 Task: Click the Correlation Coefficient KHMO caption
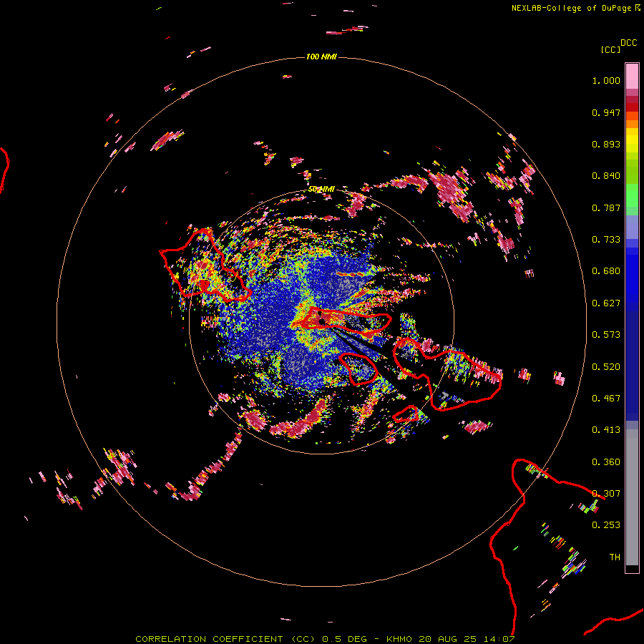pos(325,639)
